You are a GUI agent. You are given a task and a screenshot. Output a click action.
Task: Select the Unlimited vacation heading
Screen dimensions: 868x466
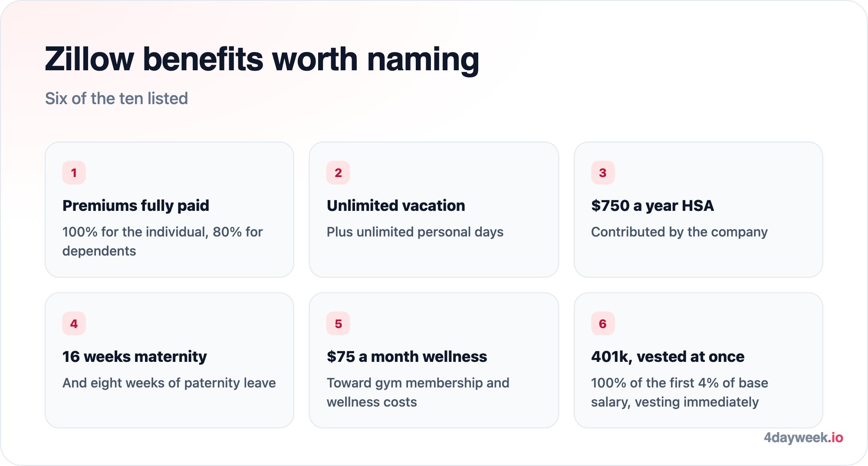click(396, 206)
